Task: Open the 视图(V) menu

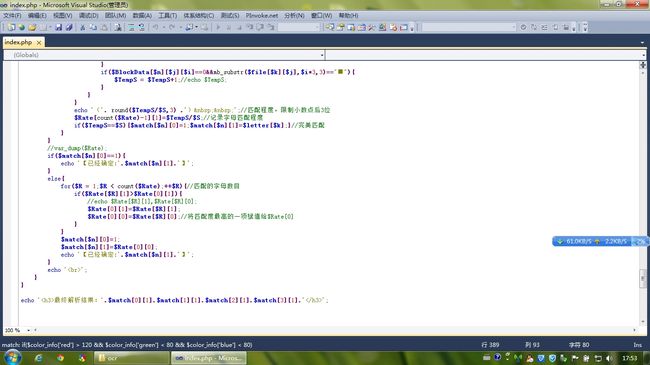Action: (x=63, y=15)
